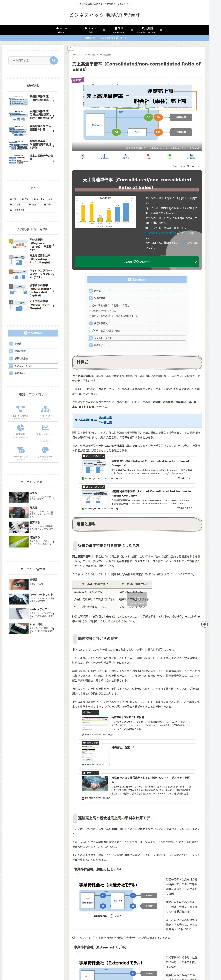
Task: Open the ホーム item in the top navigation bar
Action: tap(61, 30)
